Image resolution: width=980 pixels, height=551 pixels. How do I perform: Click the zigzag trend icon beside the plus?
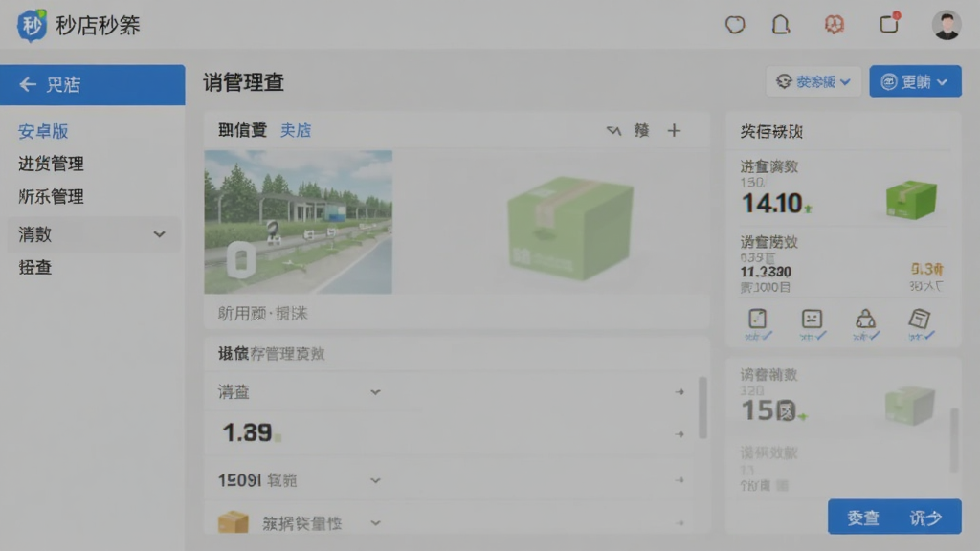coord(613,130)
